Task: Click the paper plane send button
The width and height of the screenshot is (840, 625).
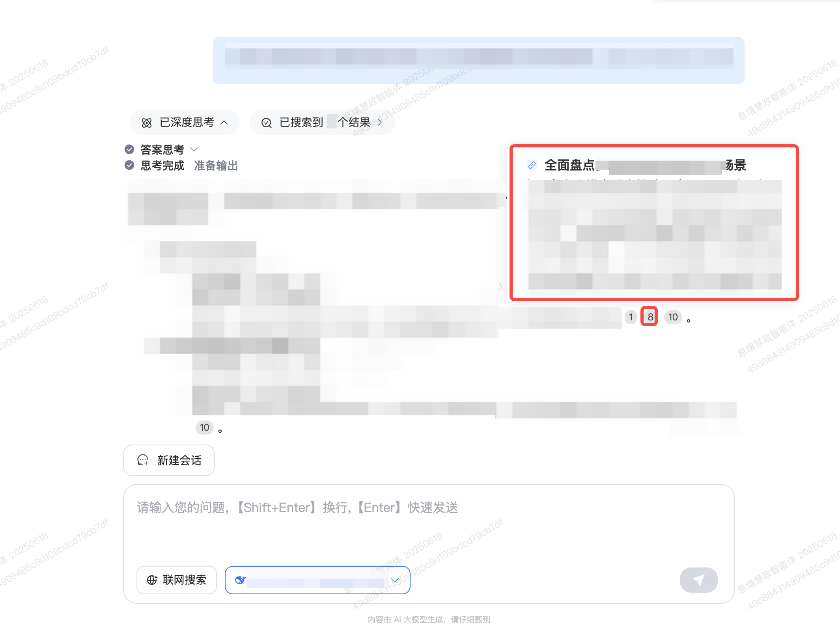Action: point(698,580)
